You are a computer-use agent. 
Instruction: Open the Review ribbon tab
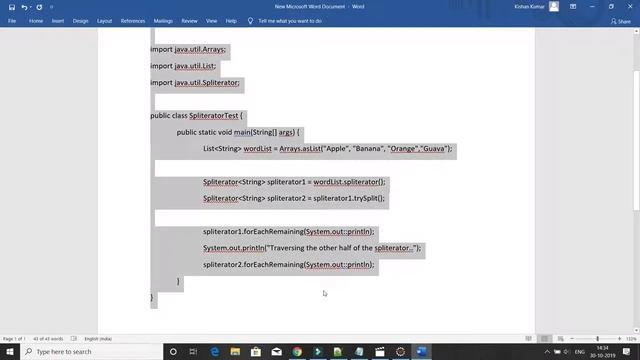(x=189, y=21)
